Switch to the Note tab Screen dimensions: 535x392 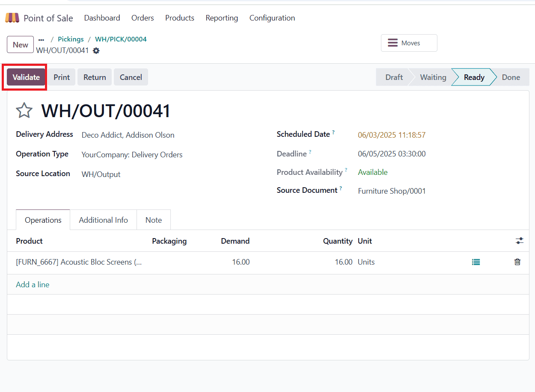(154, 220)
